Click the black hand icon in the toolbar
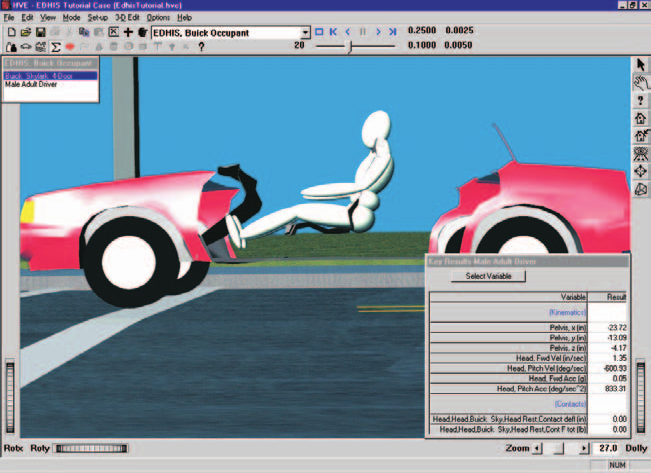Viewport: 651px width, 473px height. coord(142,32)
